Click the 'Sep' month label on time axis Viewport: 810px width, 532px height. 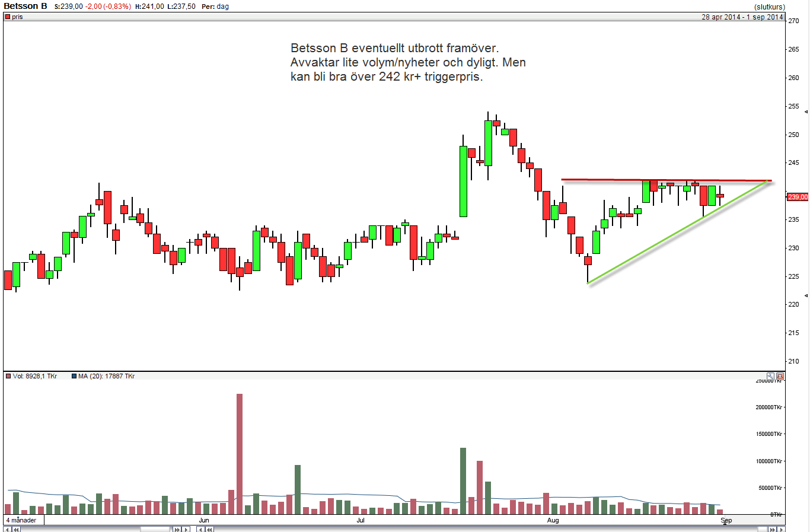click(726, 520)
